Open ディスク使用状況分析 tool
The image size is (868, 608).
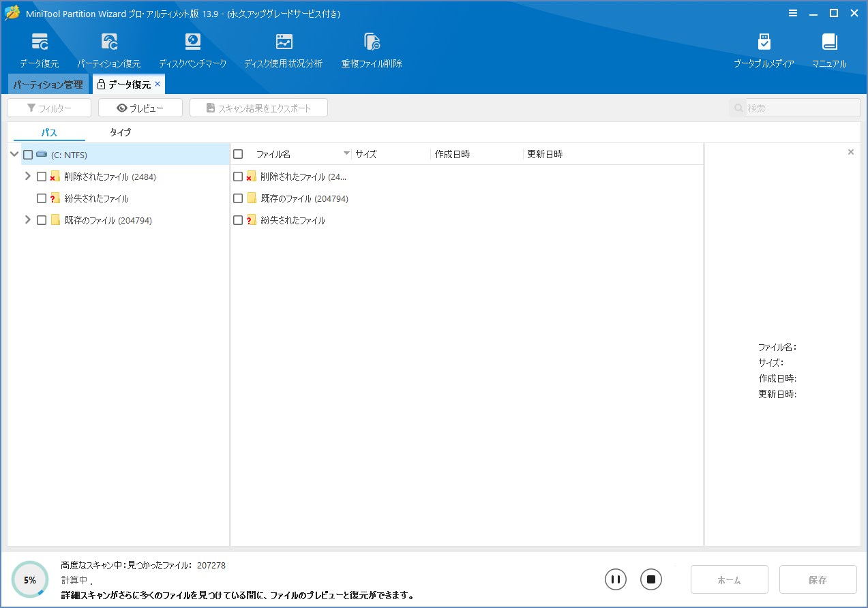[284, 50]
